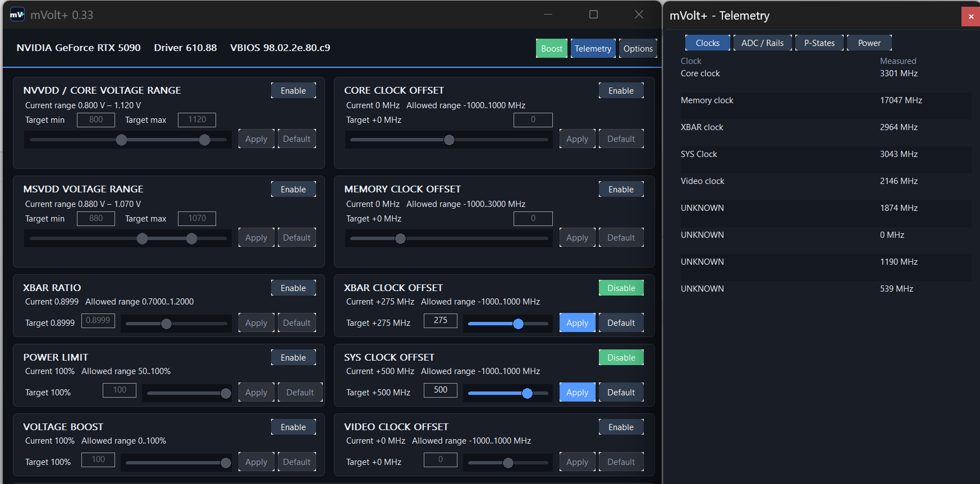Viewport: 980px width, 484px height.
Task: Enable the MSVDD Voltage Range control
Action: [x=294, y=190]
